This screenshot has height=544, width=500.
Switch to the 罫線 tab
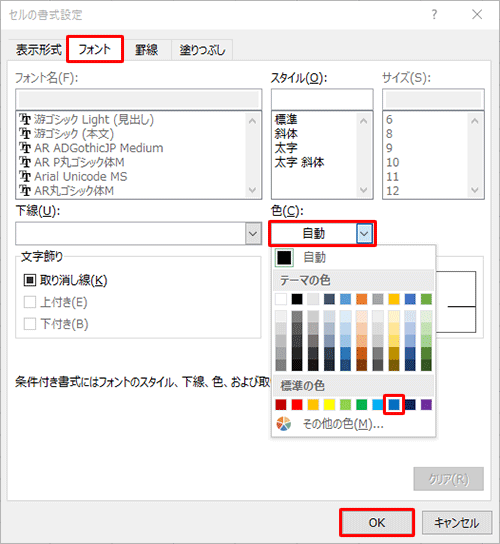click(146, 50)
